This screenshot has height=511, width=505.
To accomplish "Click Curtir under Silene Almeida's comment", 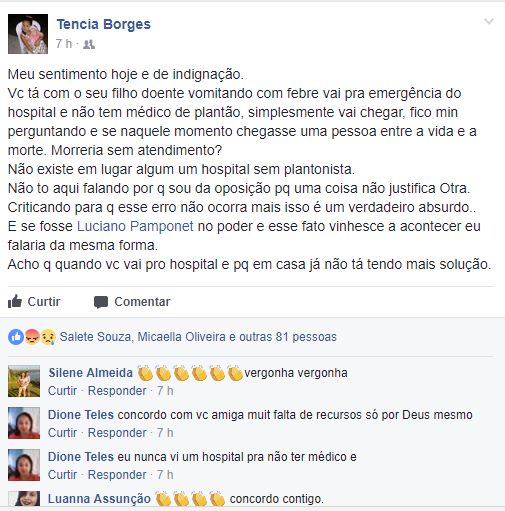I will click(x=62, y=391).
